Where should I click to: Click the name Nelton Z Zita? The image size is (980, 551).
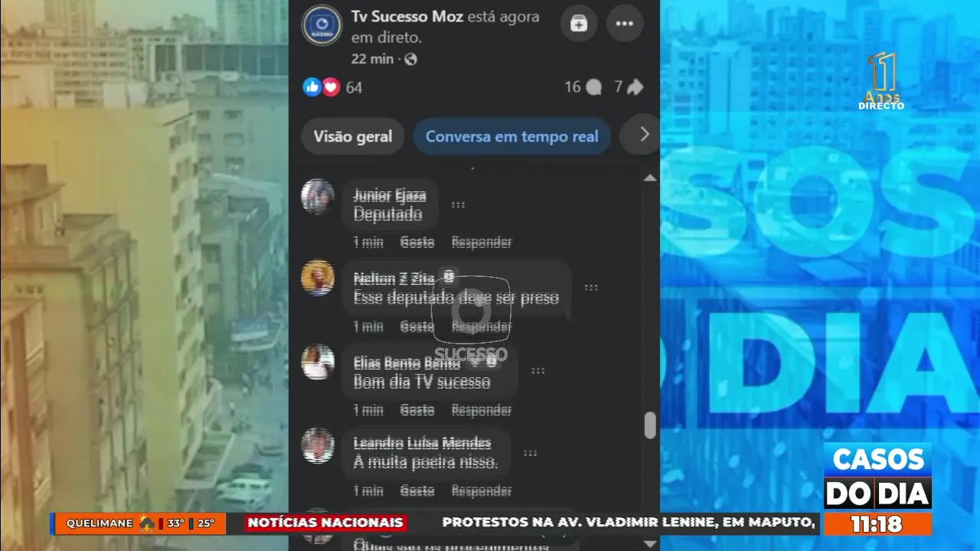point(394,279)
